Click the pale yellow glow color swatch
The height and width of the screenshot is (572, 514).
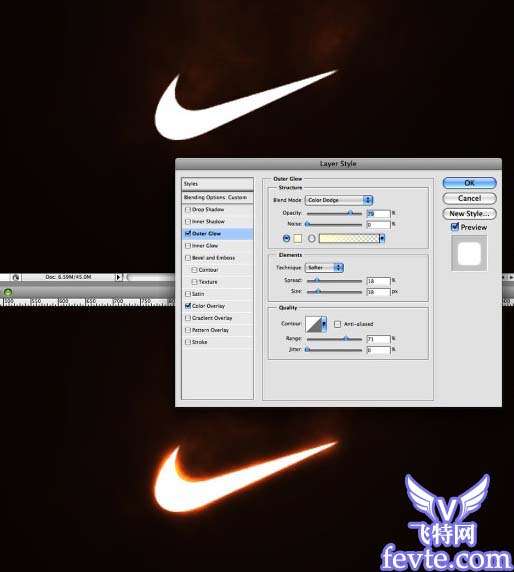298,239
